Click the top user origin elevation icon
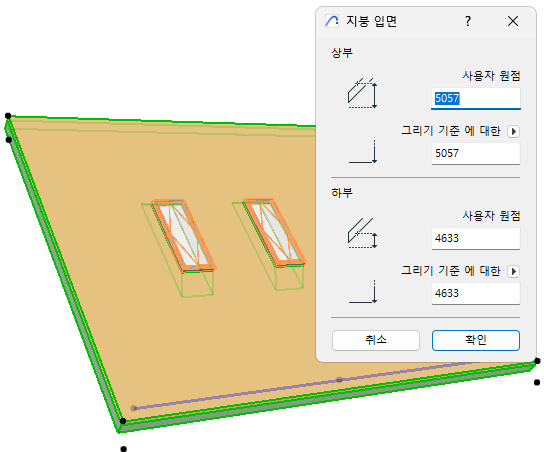 [362, 93]
